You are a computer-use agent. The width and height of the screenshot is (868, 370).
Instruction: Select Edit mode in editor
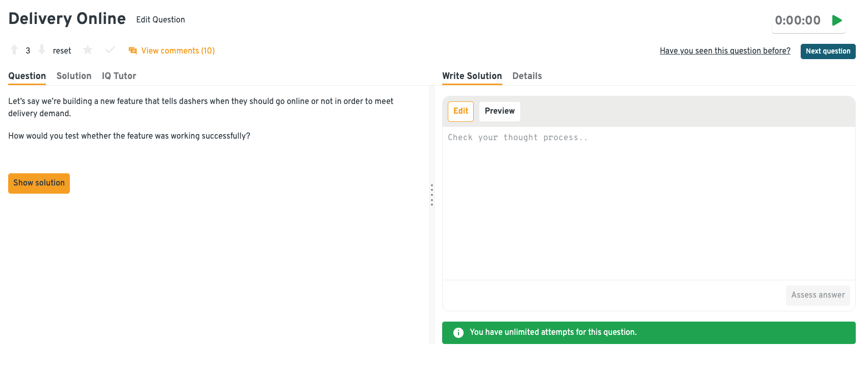pos(461,111)
